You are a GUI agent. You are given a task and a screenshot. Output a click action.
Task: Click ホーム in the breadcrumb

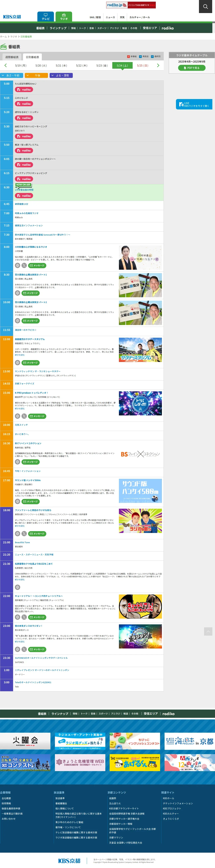[x=3, y=36]
